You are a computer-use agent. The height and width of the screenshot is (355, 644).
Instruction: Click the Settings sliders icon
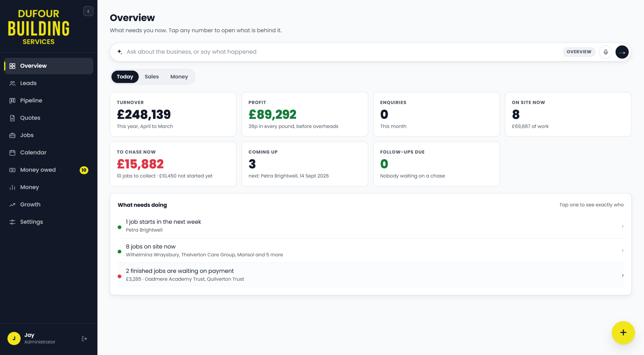coord(12,222)
